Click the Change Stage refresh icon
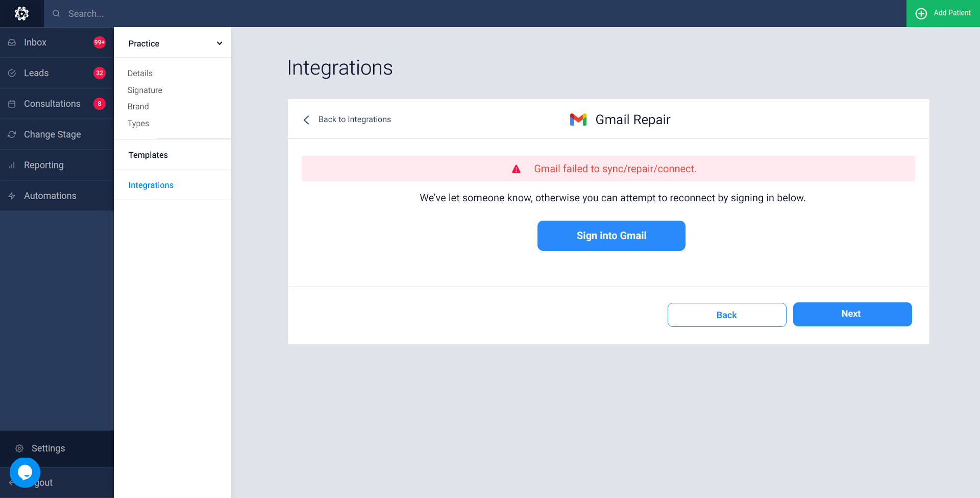This screenshot has height=498, width=980. (x=12, y=134)
